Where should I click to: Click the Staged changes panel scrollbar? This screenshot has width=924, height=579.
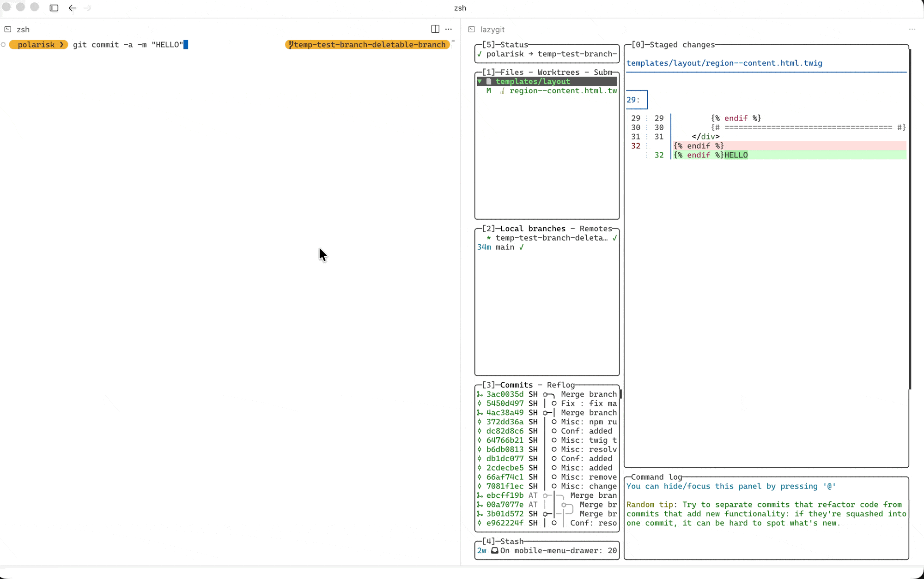coord(910,217)
